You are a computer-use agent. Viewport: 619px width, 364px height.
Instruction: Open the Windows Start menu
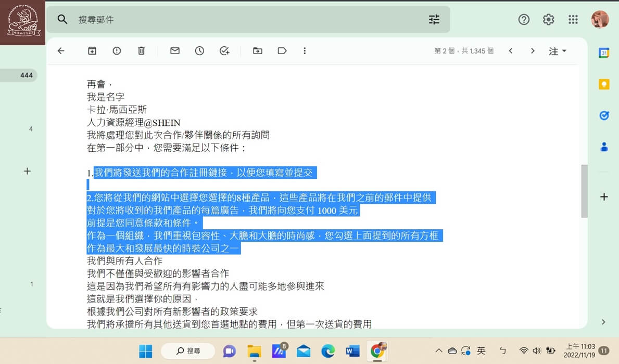click(x=145, y=351)
